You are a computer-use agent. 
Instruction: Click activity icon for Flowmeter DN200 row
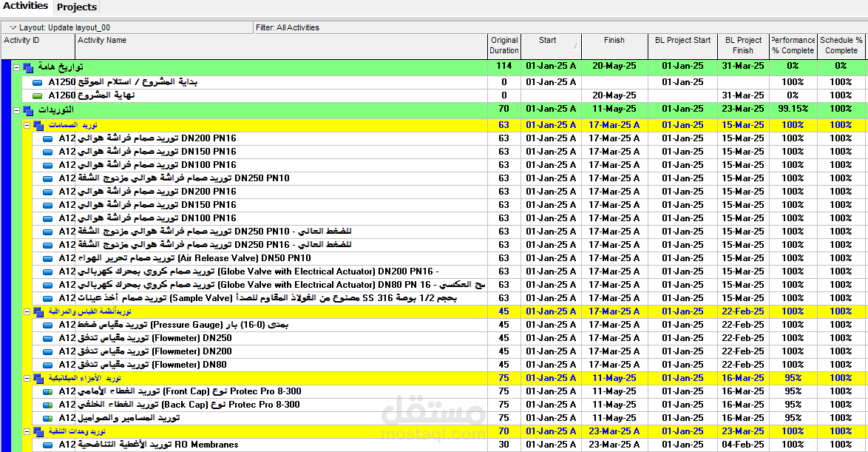[48, 351]
